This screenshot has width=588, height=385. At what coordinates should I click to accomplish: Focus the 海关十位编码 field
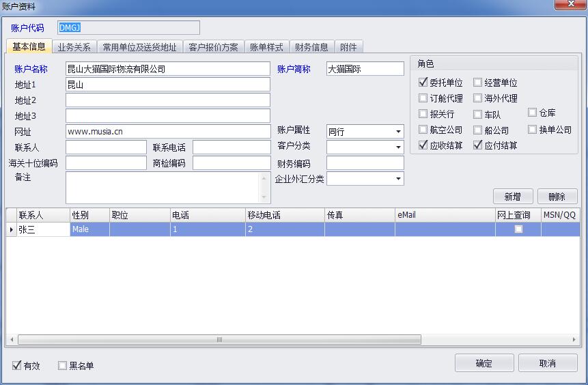pos(106,163)
